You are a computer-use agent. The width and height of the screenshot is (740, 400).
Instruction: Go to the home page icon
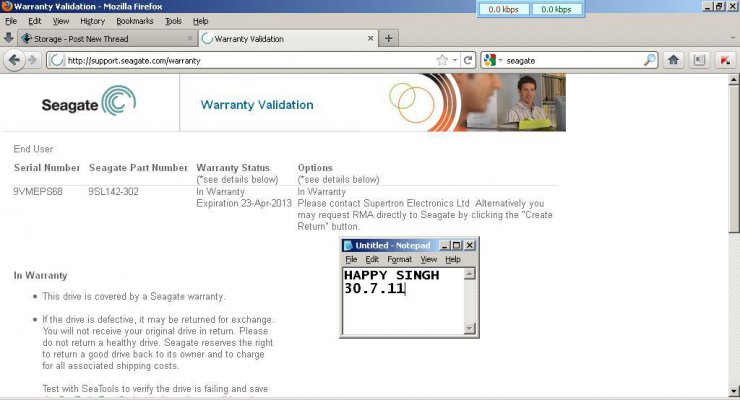click(x=673, y=60)
